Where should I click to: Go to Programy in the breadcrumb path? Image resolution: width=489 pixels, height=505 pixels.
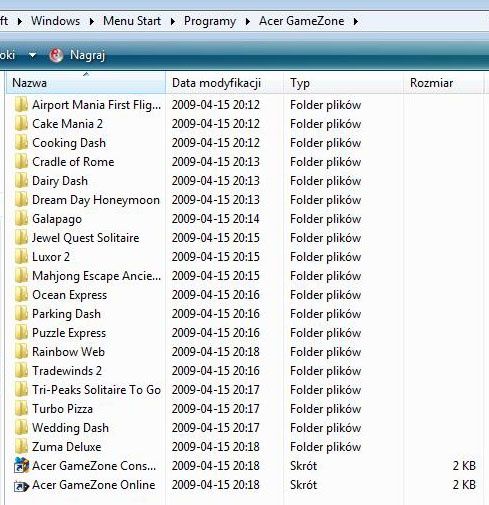coord(210,21)
